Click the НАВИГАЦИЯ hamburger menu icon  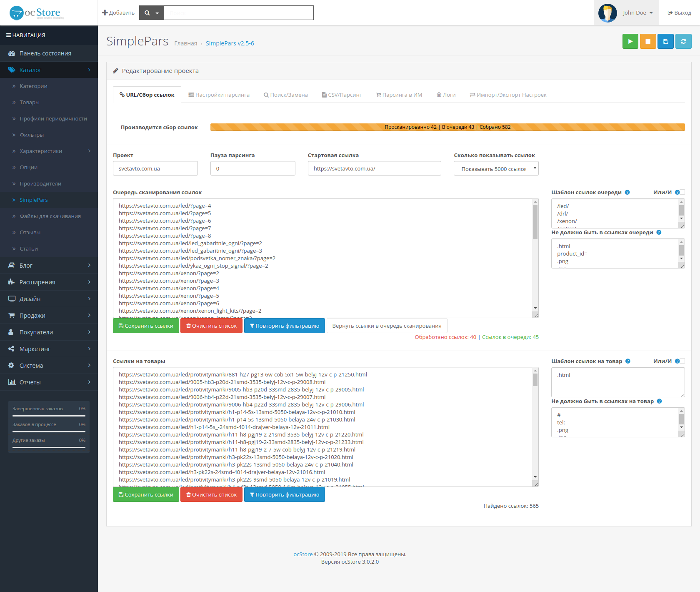point(8,35)
